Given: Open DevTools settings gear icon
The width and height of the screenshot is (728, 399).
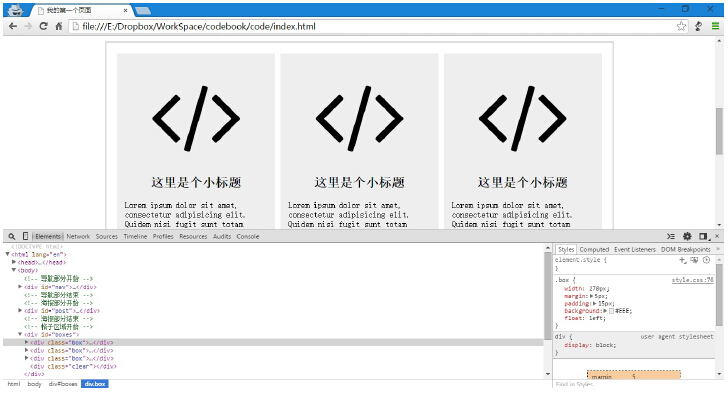Looking at the screenshot, I should click(x=687, y=236).
